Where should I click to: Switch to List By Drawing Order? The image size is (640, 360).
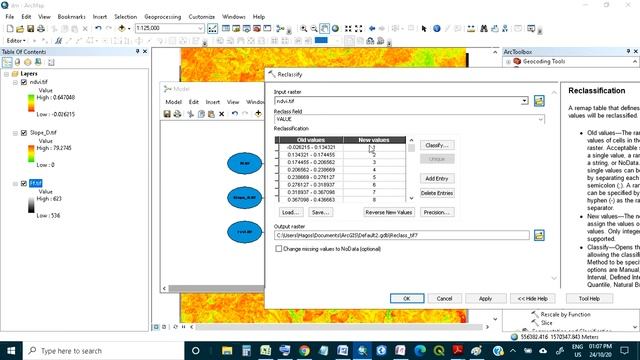tap(7, 62)
